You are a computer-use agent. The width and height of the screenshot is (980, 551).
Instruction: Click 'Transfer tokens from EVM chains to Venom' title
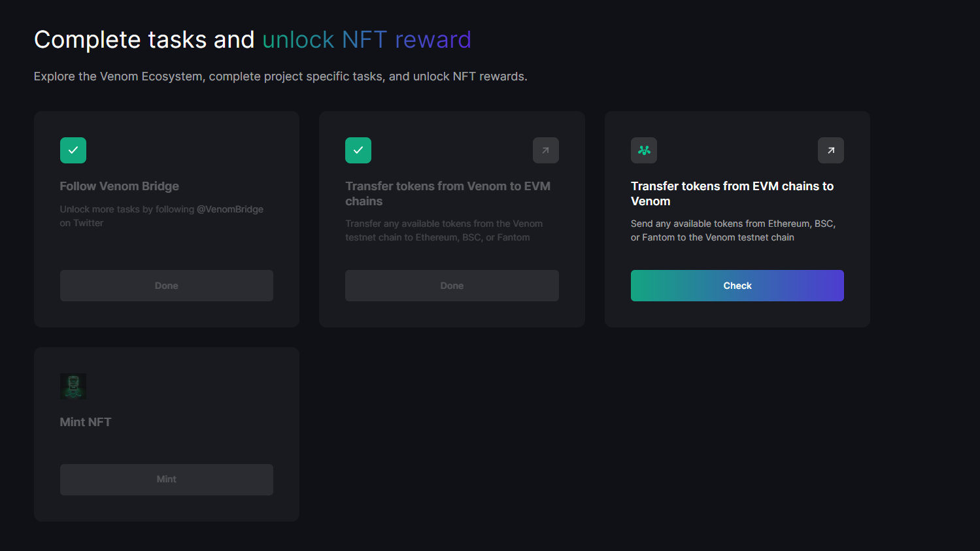point(732,193)
